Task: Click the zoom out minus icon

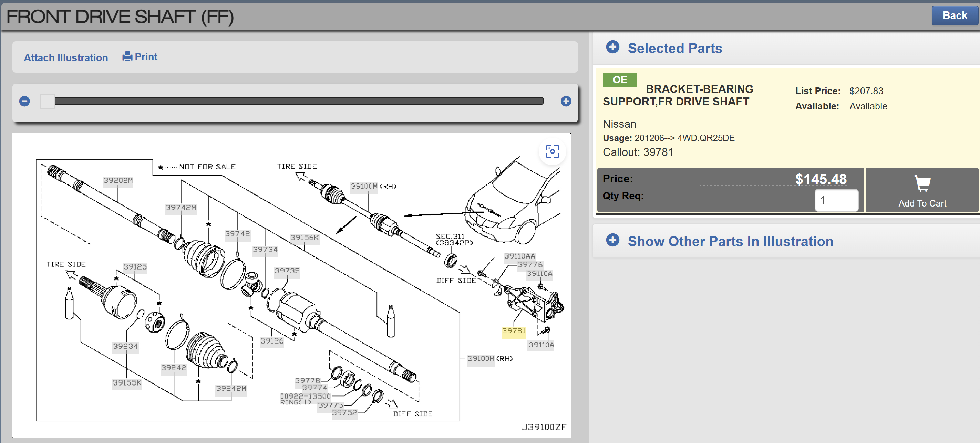Action: tap(25, 101)
